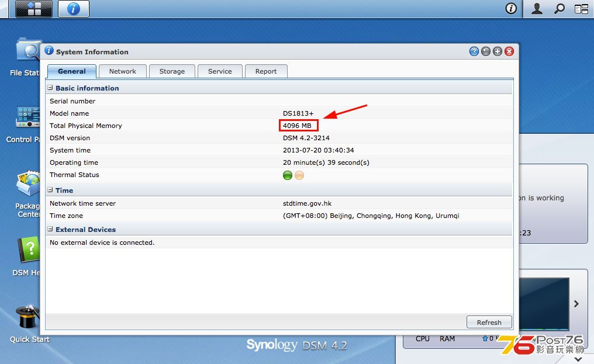Viewport: 594px width, 364px height.
Task: Open the search magnifier icon
Action: coord(559,8)
